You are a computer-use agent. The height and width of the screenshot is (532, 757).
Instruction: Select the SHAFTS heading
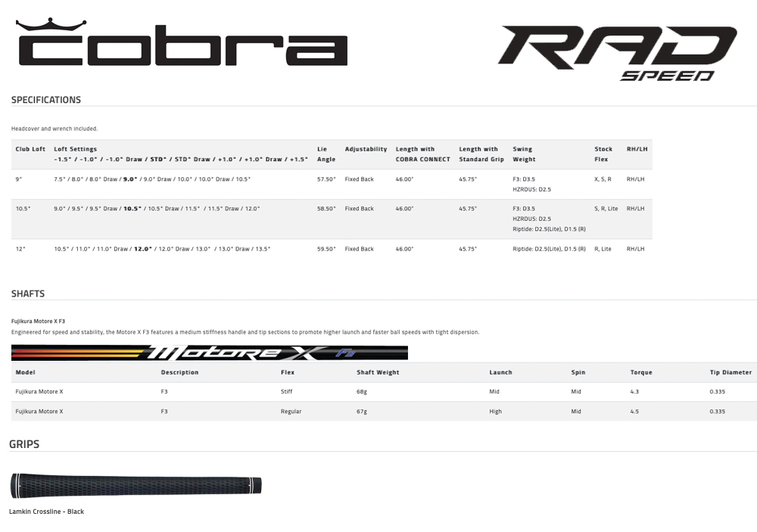pyautogui.click(x=28, y=294)
